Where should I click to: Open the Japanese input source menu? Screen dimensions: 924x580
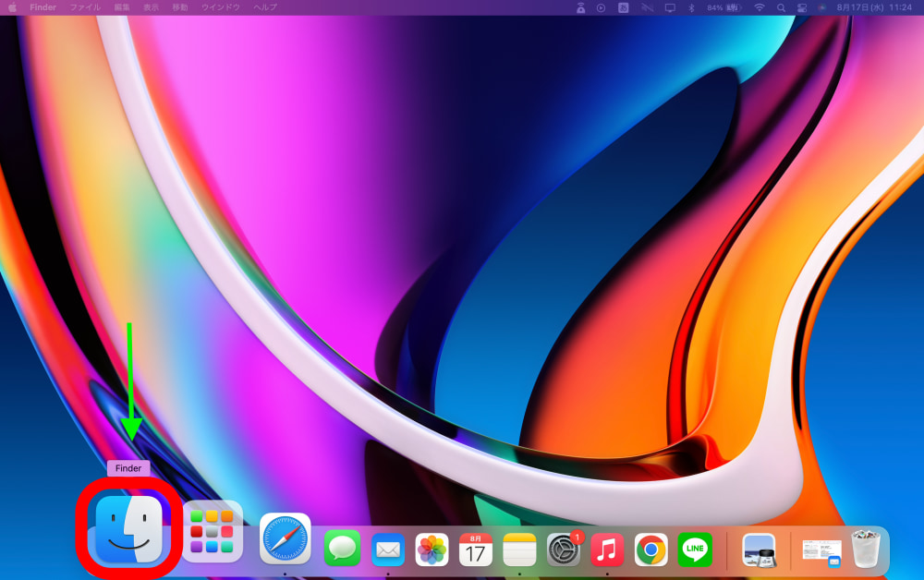coord(624,7)
